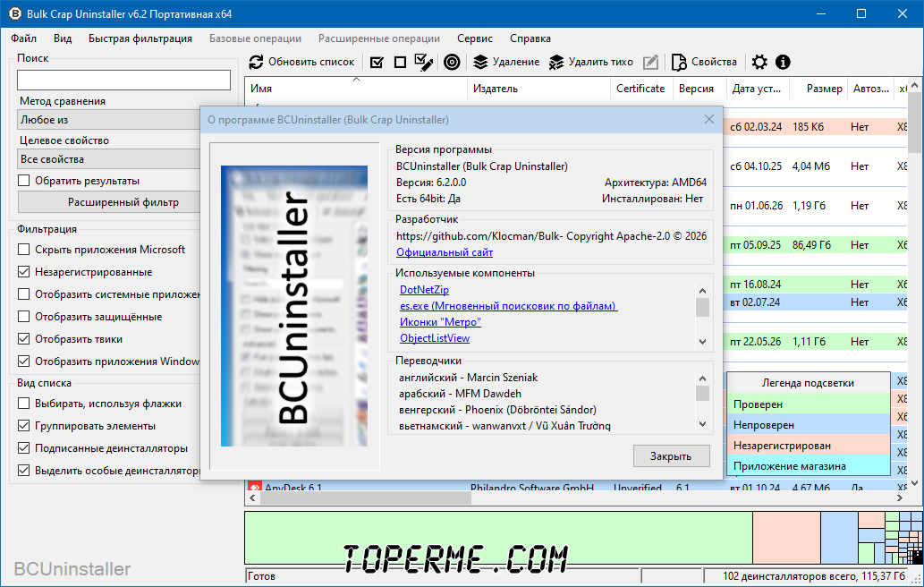Click cyan "Приложение магазина" legend swatch

[x=808, y=466]
